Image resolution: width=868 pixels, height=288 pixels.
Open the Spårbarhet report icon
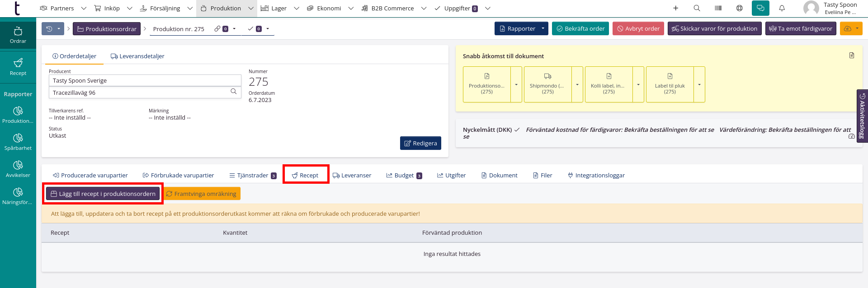[18, 142]
